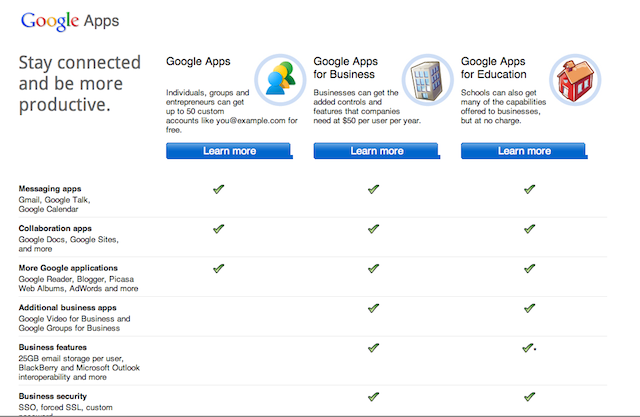The image size is (640, 417).
Task: Click the More Google applications row title
Action: pyautogui.click(x=68, y=268)
